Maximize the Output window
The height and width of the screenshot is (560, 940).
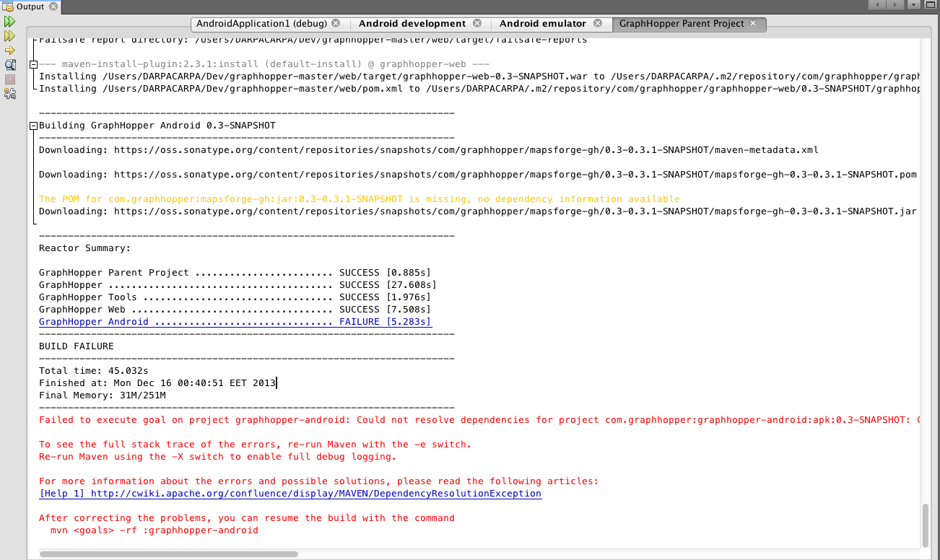coord(931,5)
